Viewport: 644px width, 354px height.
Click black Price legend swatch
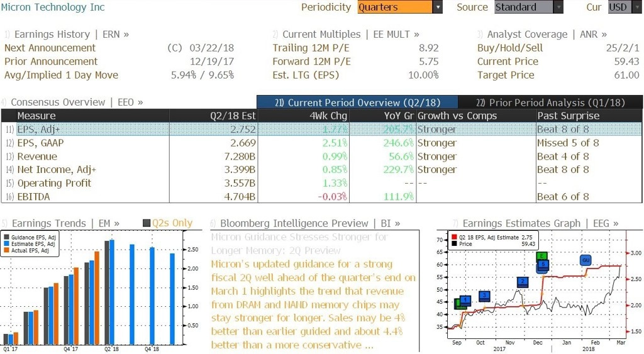454,243
